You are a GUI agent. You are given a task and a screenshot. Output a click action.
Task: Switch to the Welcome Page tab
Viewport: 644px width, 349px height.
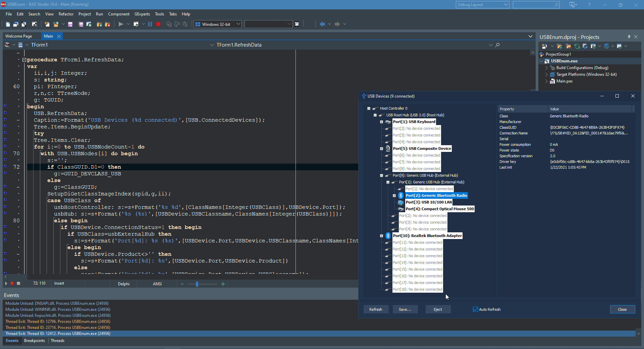click(19, 36)
